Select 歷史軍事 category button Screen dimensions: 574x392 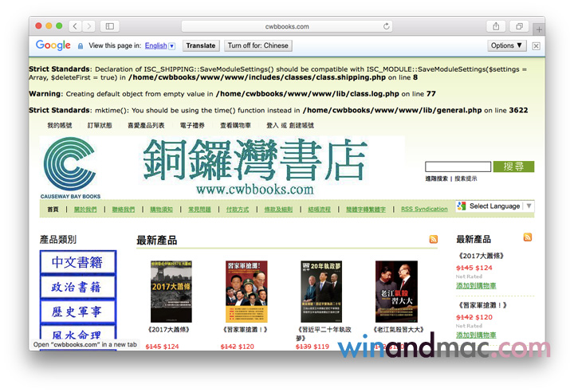coord(78,311)
